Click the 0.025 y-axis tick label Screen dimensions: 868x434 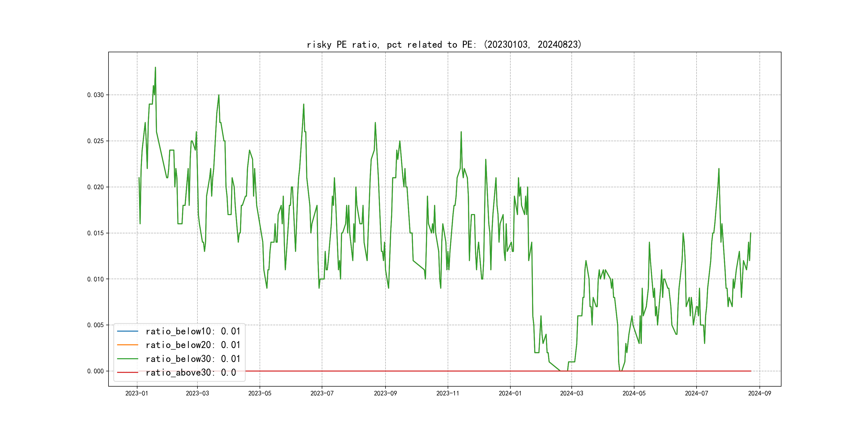(95, 141)
